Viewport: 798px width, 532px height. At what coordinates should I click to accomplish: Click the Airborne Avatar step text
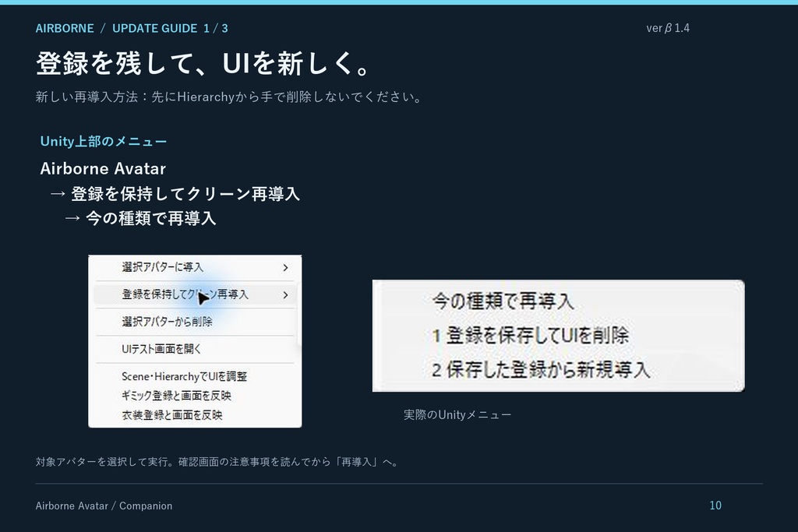click(103, 169)
